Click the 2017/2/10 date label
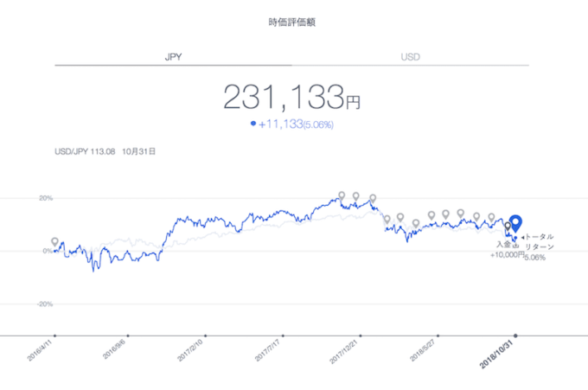Screen dimensions: 588x390 pyautogui.click(x=190, y=350)
